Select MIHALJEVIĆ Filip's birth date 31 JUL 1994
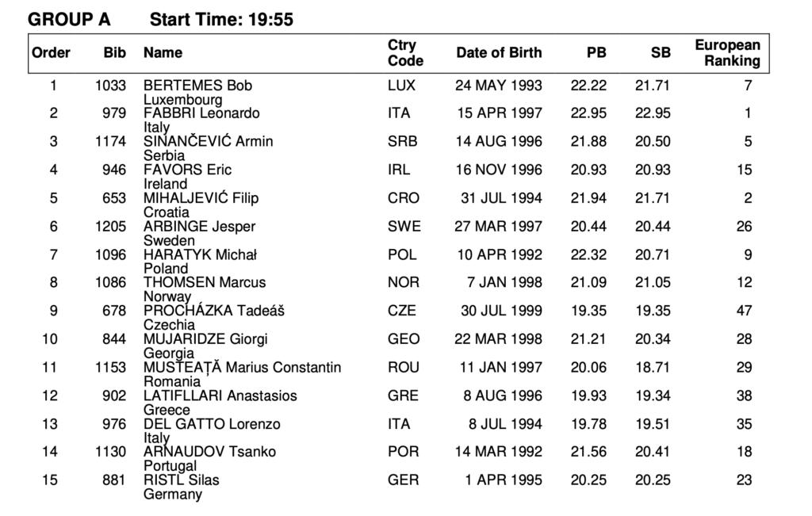This screenshot has width=812, height=516. click(x=501, y=198)
